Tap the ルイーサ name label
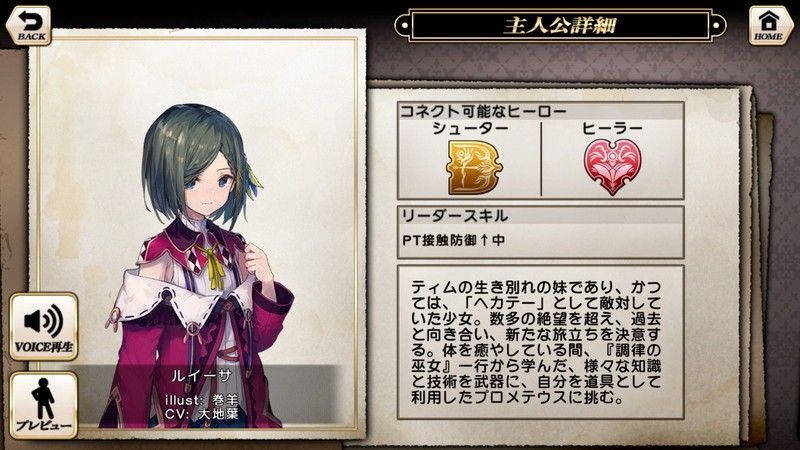Screen dimensions: 800x450 point(202,376)
